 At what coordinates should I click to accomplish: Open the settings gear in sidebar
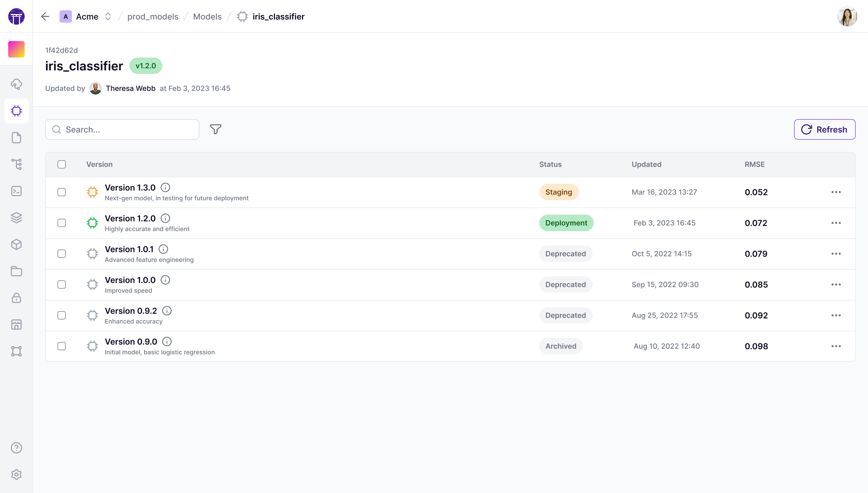click(x=16, y=475)
